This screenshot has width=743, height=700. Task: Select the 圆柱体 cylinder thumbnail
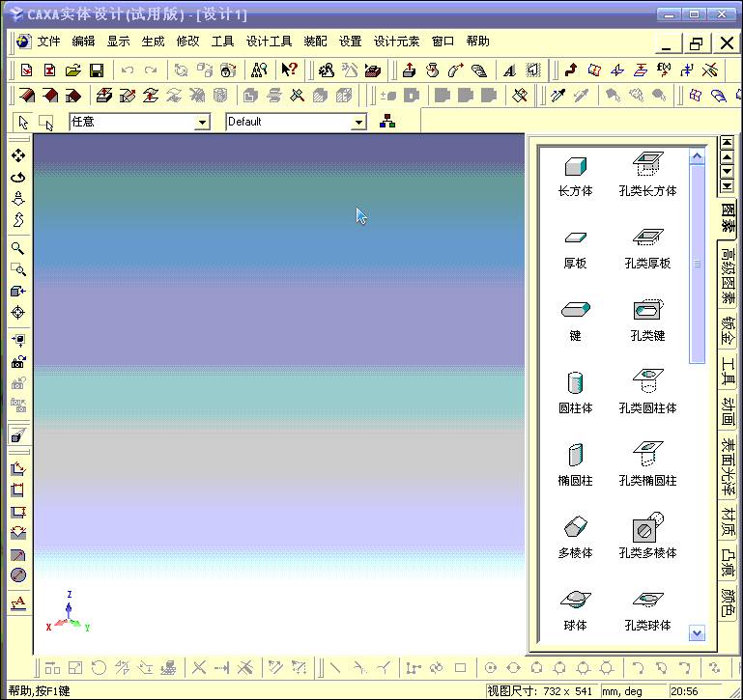575,382
